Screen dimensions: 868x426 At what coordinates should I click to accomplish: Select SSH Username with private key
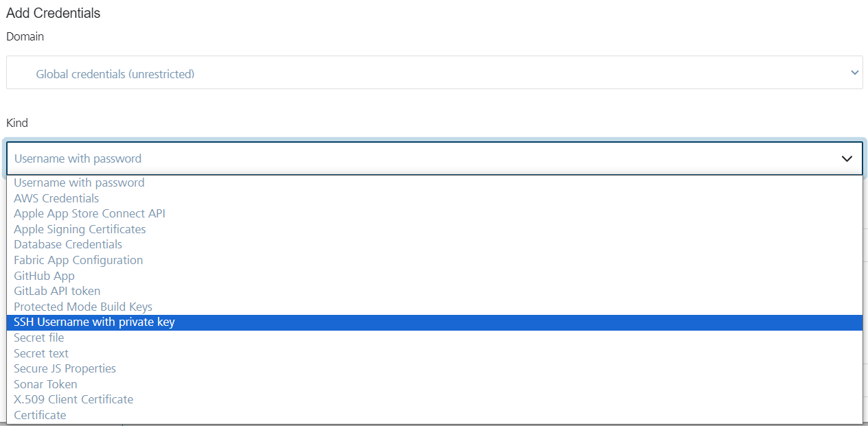[x=94, y=322]
